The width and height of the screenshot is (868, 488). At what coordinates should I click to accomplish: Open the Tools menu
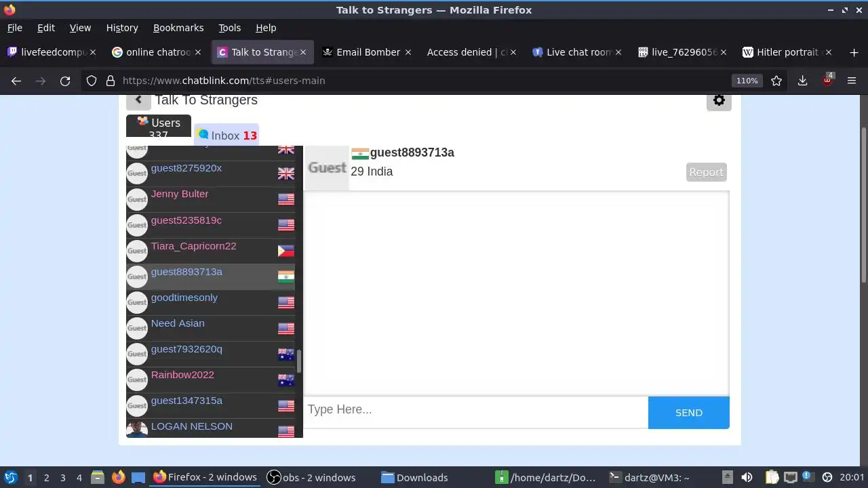(230, 28)
